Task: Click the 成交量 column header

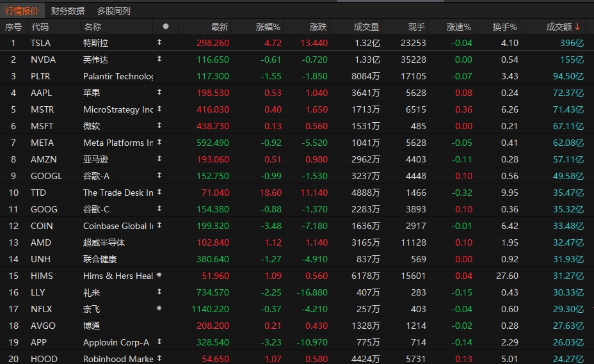Action: 366,27
